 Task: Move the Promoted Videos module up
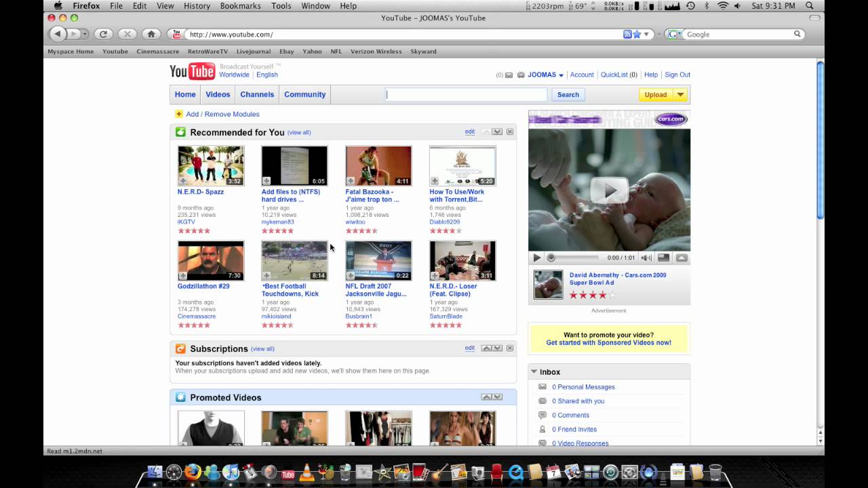coord(486,396)
